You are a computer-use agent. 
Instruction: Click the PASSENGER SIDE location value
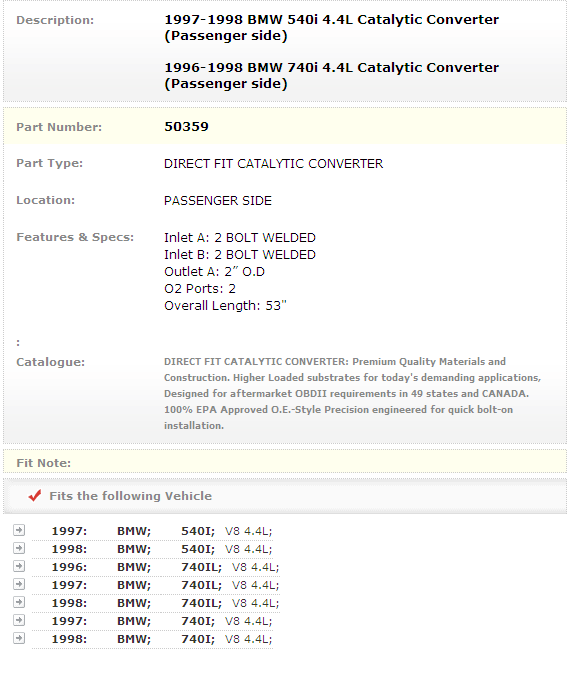pyautogui.click(x=218, y=200)
